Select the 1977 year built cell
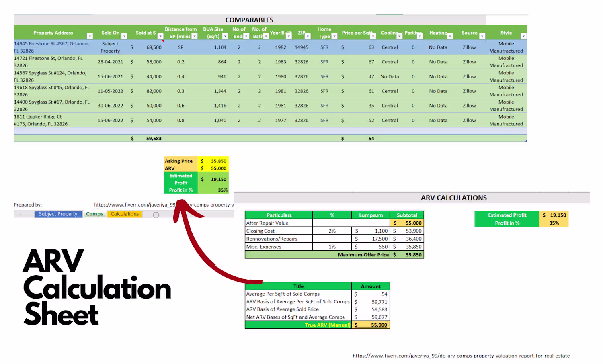This screenshot has height=364, width=603. [281, 120]
